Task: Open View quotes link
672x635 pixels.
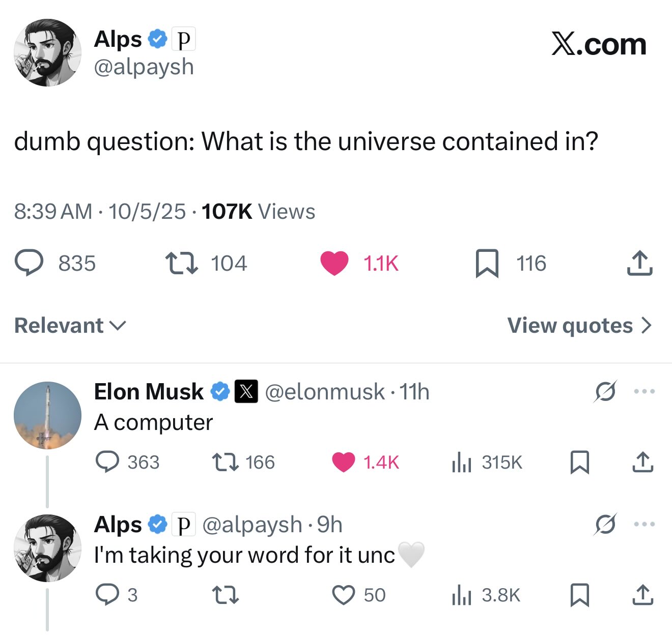Action: [x=579, y=326]
